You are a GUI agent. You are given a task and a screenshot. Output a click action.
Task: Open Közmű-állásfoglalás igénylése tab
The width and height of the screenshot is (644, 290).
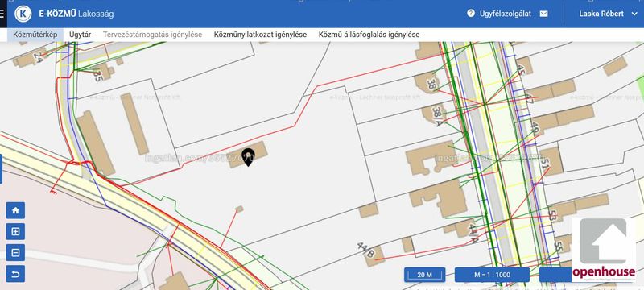pos(369,35)
